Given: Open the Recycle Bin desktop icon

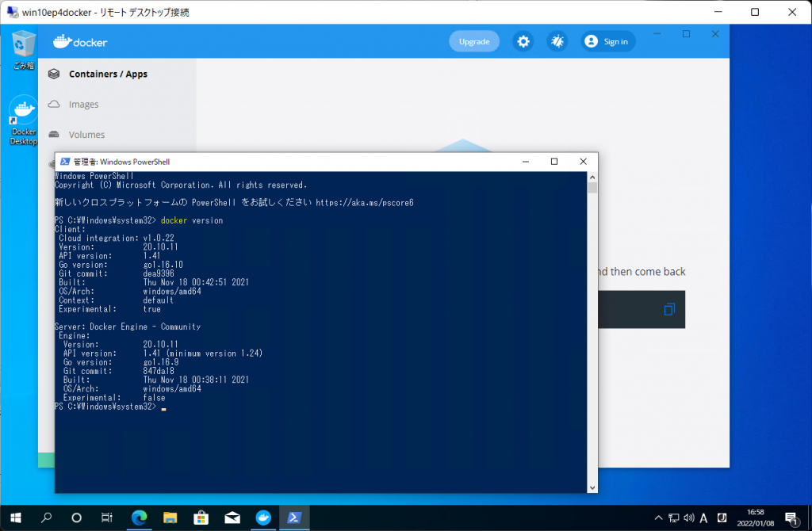Looking at the screenshot, I should (x=23, y=50).
